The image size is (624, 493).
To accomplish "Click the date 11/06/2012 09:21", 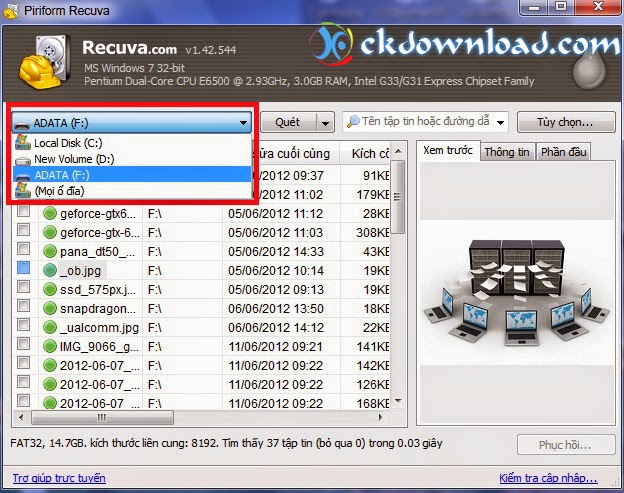I will (275, 347).
